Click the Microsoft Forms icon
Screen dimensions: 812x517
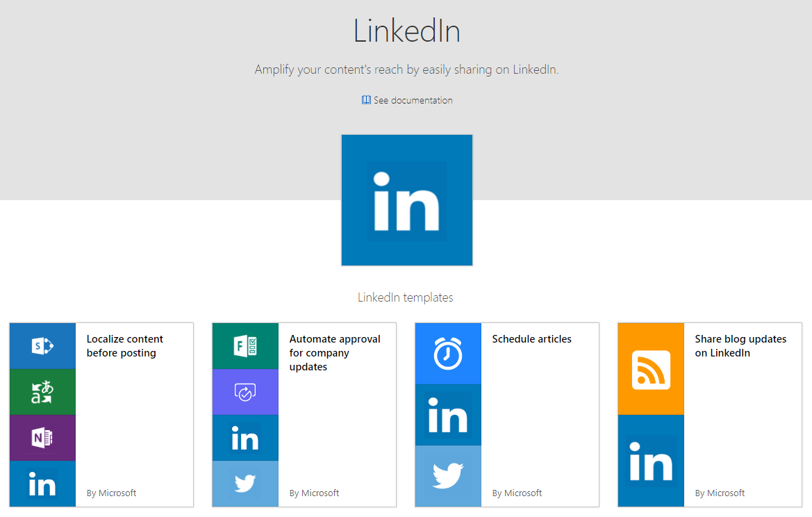(245, 346)
